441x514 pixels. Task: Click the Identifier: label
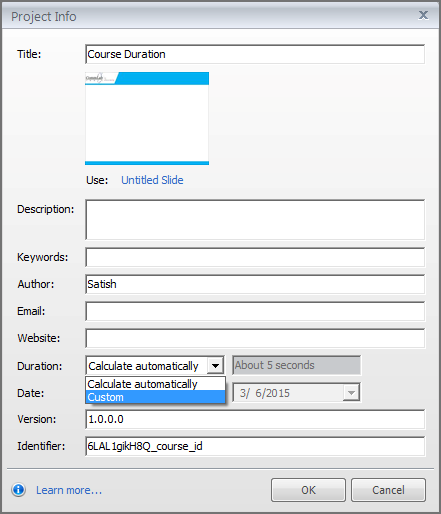[41, 446]
